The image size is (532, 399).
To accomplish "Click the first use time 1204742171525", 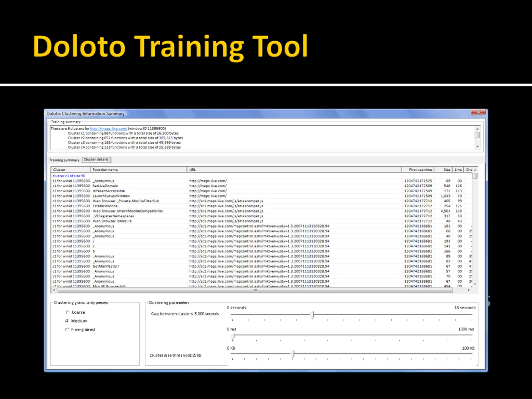I will [x=418, y=181].
